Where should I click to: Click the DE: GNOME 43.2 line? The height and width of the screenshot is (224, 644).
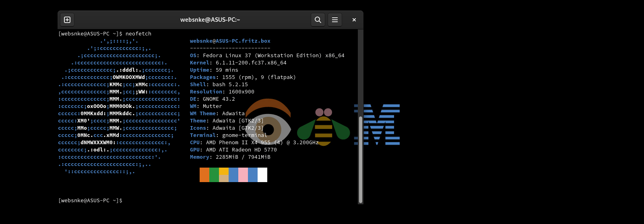point(213,99)
